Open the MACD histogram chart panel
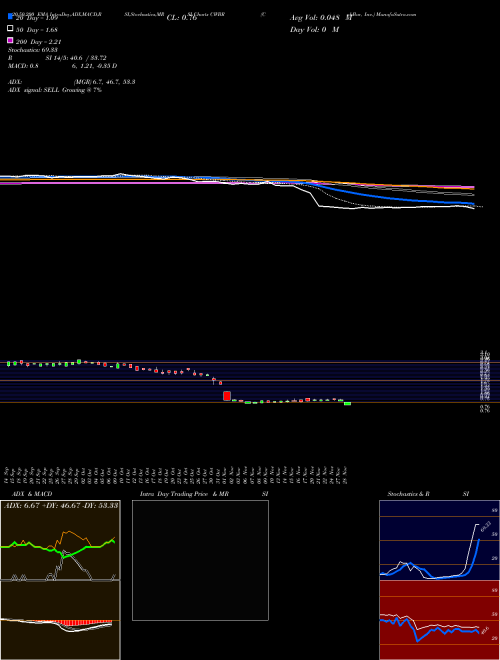Viewport: 500px width, 660px height. 60,620
